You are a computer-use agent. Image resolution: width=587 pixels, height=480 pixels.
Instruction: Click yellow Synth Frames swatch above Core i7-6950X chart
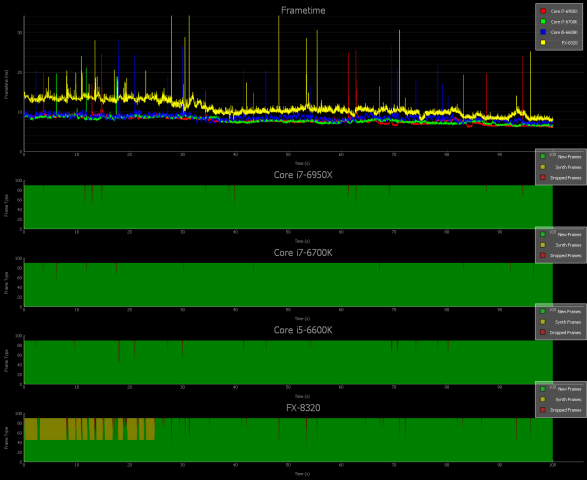click(543, 167)
